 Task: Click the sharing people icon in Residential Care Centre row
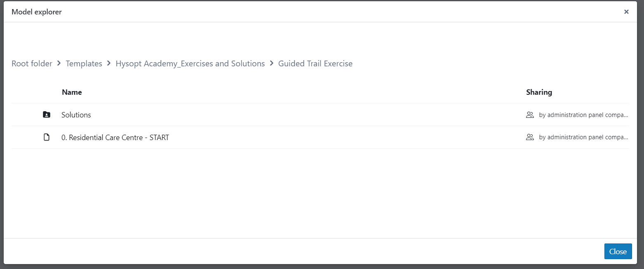tap(530, 137)
